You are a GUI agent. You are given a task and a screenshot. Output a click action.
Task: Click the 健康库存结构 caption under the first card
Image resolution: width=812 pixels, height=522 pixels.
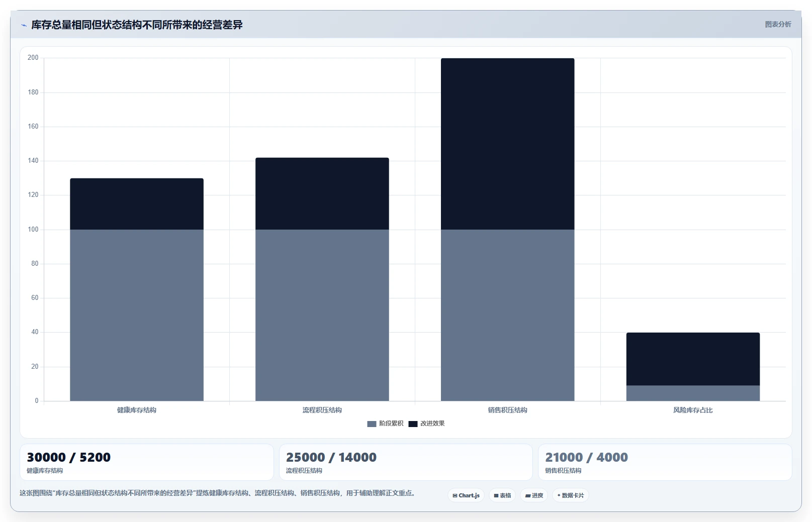(45, 471)
